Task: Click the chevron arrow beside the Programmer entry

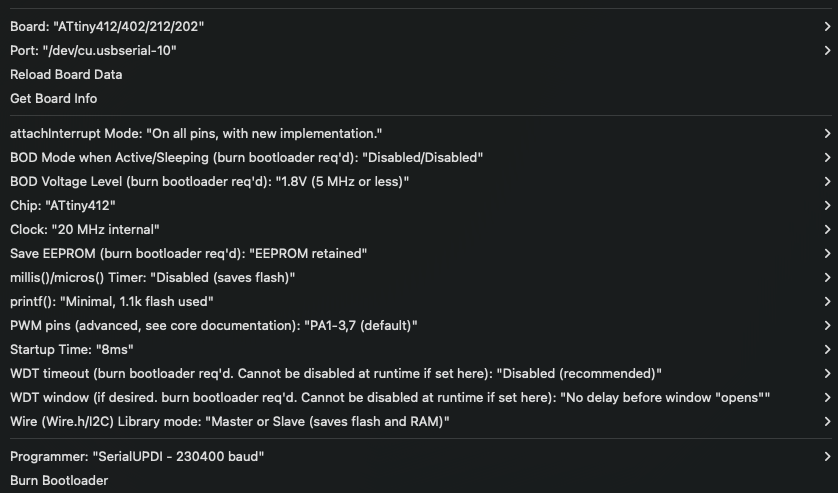Action: click(827, 456)
